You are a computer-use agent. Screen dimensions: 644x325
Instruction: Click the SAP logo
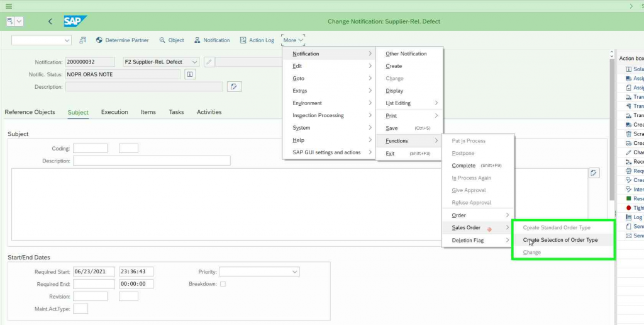click(75, 21)
